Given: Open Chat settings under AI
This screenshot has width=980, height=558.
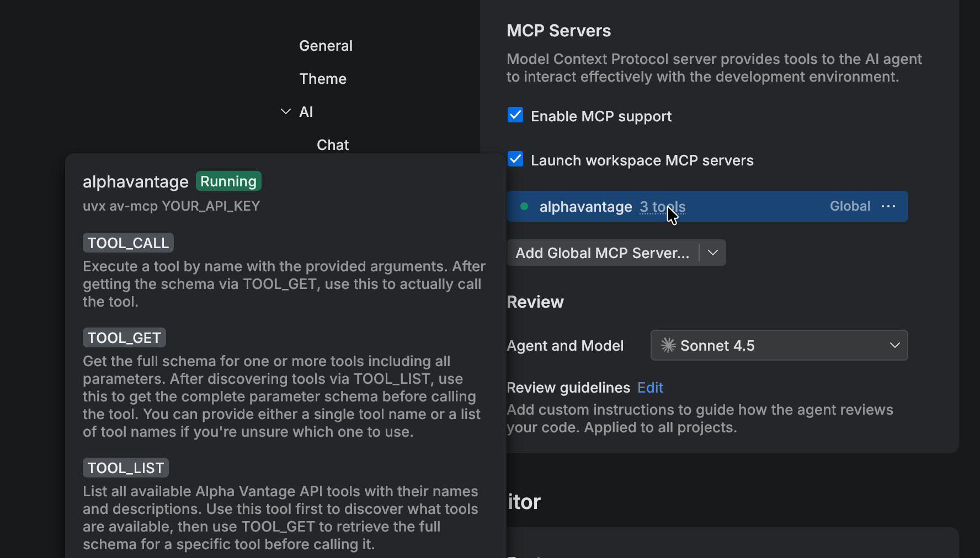Looking at the screenshot, I should [332, 144].
